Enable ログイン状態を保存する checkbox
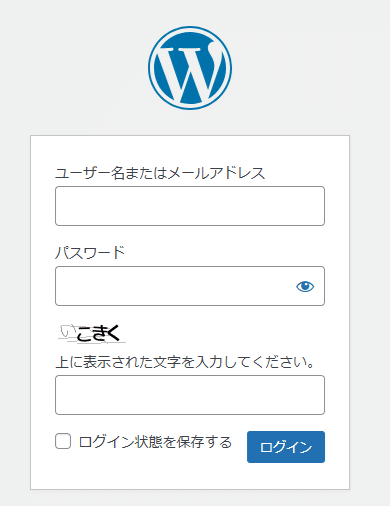This screenshot has width=390, height=506. coord(63,441)
